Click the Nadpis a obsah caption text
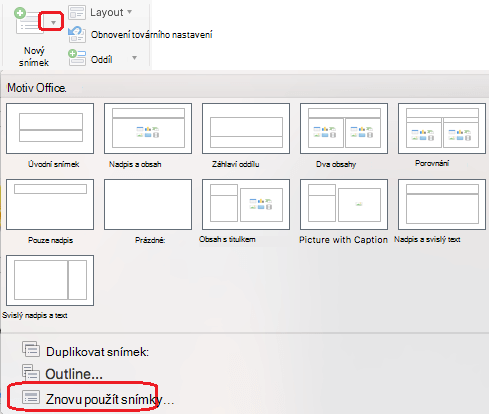This screenshot has width=489, height=414. click(x=135, y=164)
